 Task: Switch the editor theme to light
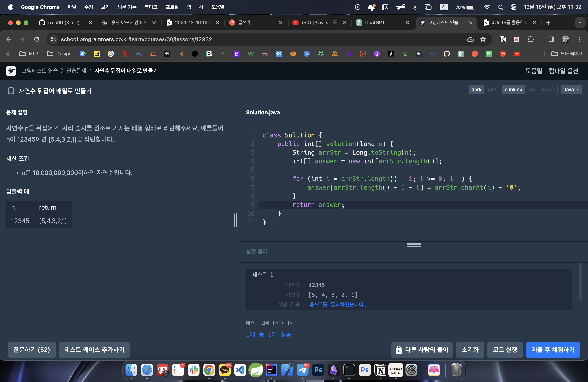[491, 90]
